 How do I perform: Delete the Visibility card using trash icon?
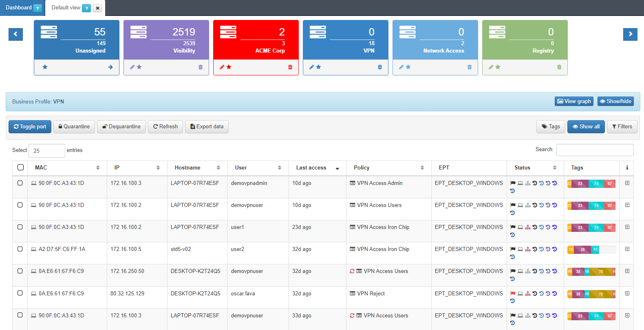[x=201, y=67]
